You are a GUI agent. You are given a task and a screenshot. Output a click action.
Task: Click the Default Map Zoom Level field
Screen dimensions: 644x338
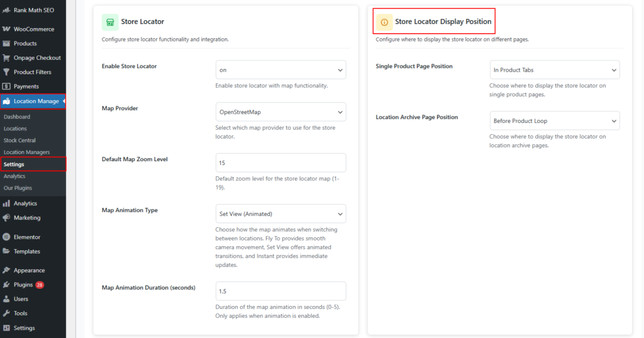coord(280,163)
